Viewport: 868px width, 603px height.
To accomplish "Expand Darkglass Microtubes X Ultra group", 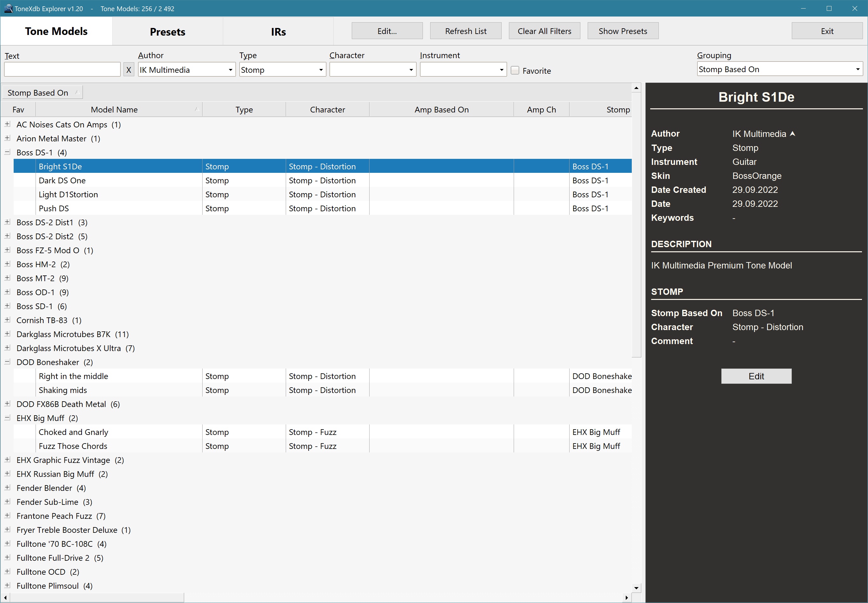I will point(7,348).
